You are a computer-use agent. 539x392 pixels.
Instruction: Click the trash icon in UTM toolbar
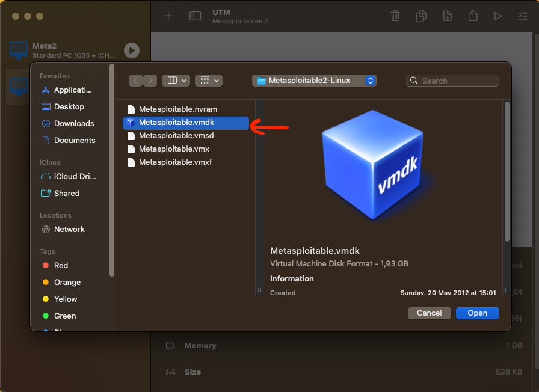coord(395,16)
